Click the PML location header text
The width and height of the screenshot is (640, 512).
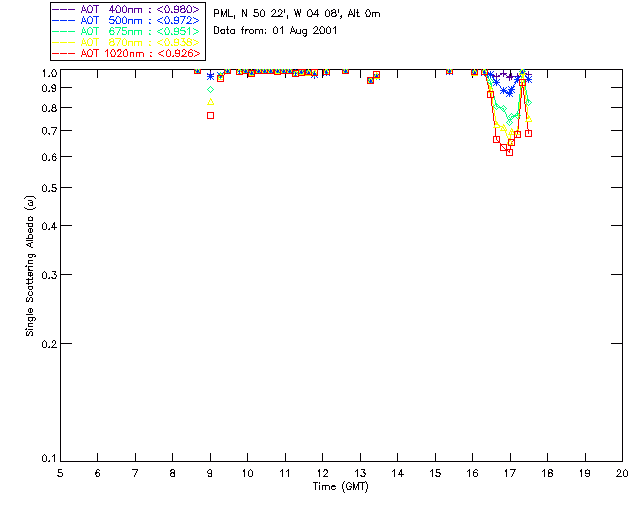297,14
